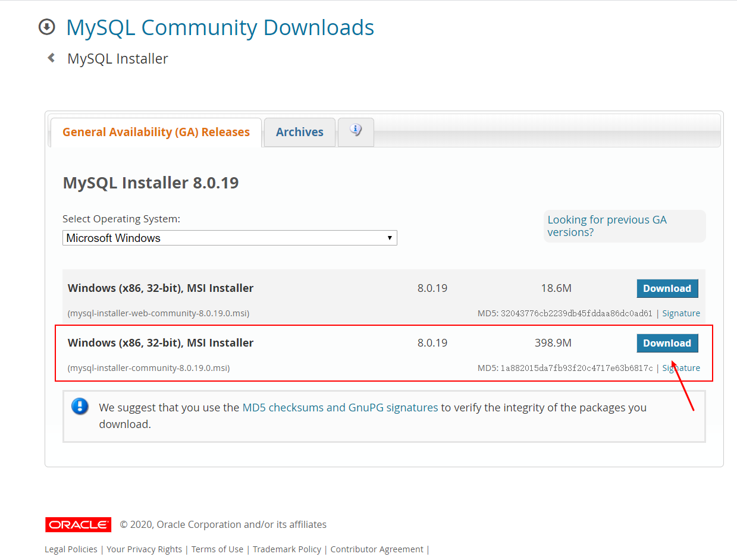Click MySQL Community Downloads heading link
The height and width of the screenshot is (560, 737).
pyautogui.click(x=220, y=27)
